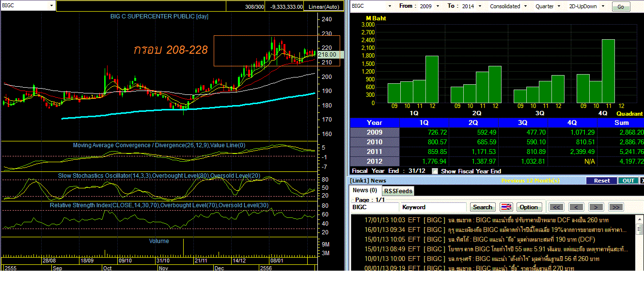Click the 4Q column header in table
Image resolution: width=644 pixels, height=291 pixels.
coord(572,123)
